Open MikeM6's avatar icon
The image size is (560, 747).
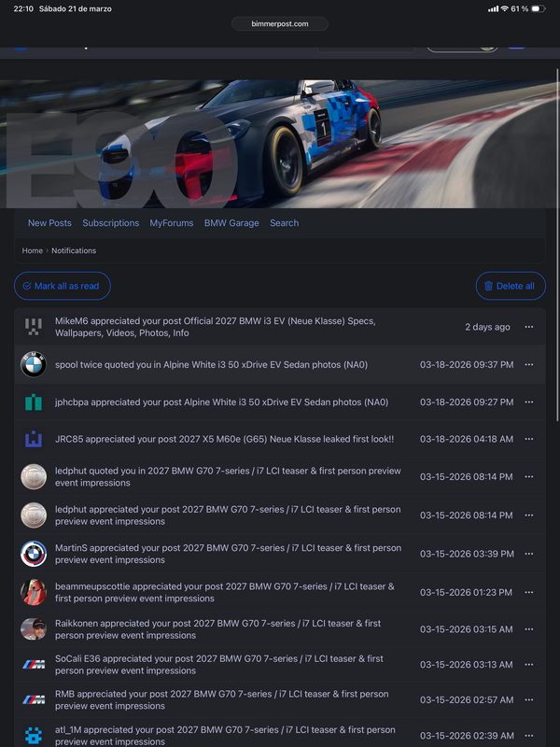tap(34, 327)
